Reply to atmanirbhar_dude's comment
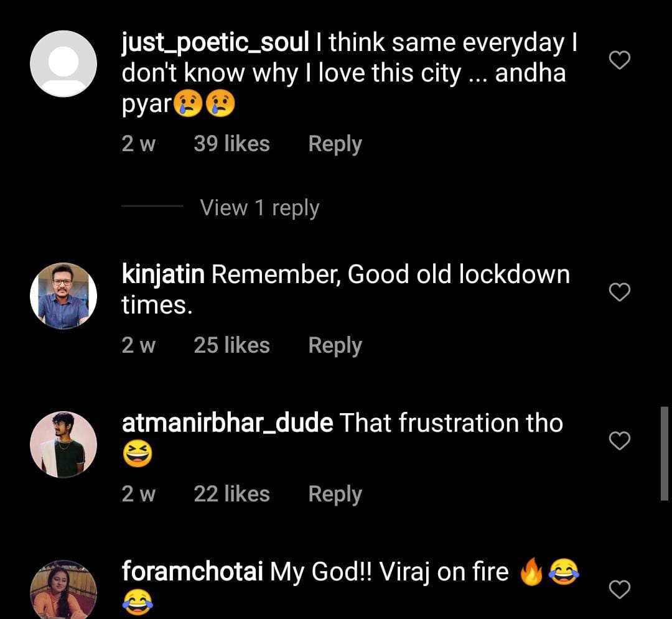The height and width of the screenshot is (619, 672). click(335, 495)
